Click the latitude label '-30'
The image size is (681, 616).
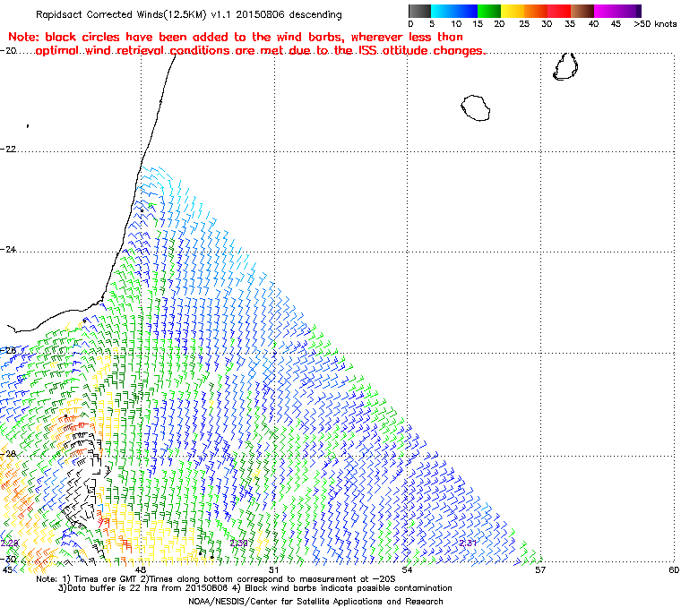pos(9,559)
